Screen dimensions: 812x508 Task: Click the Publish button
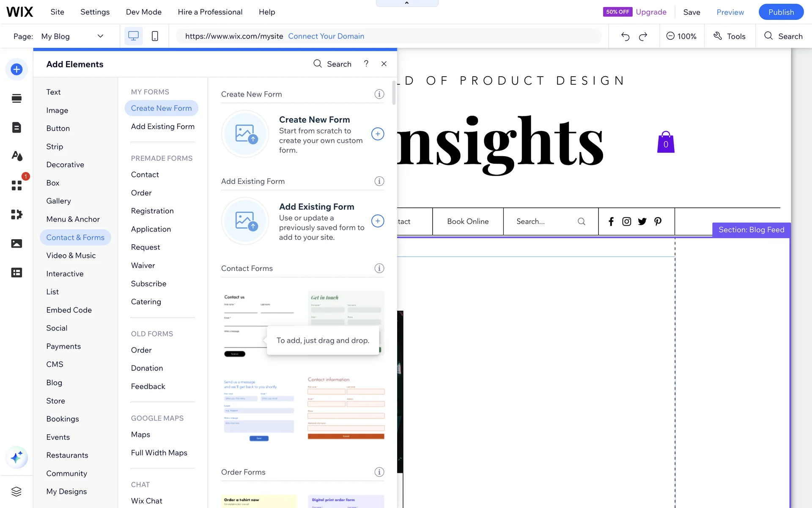(781, 12)
